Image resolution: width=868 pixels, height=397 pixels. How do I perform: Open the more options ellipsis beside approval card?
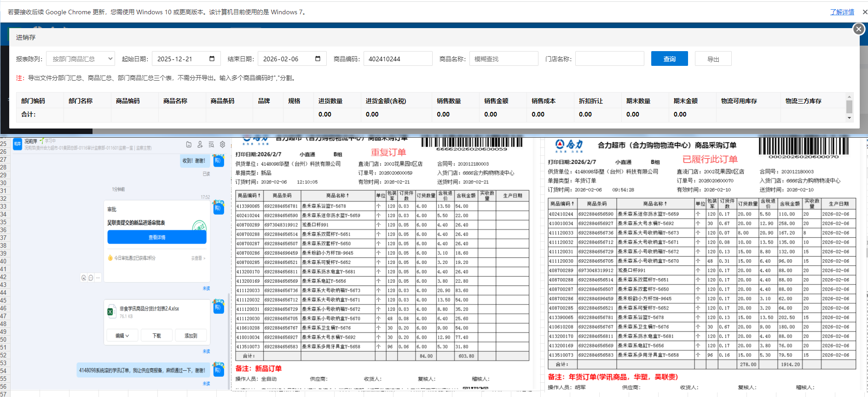[x=98, y=278]
